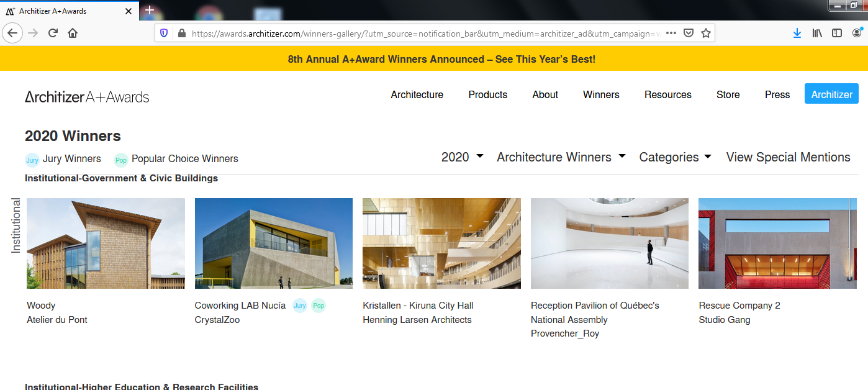This screenshot has width=868, height=390.
Task: Click the Pop badge beside Coworking LAB Nucía
Action: [319, 306]
